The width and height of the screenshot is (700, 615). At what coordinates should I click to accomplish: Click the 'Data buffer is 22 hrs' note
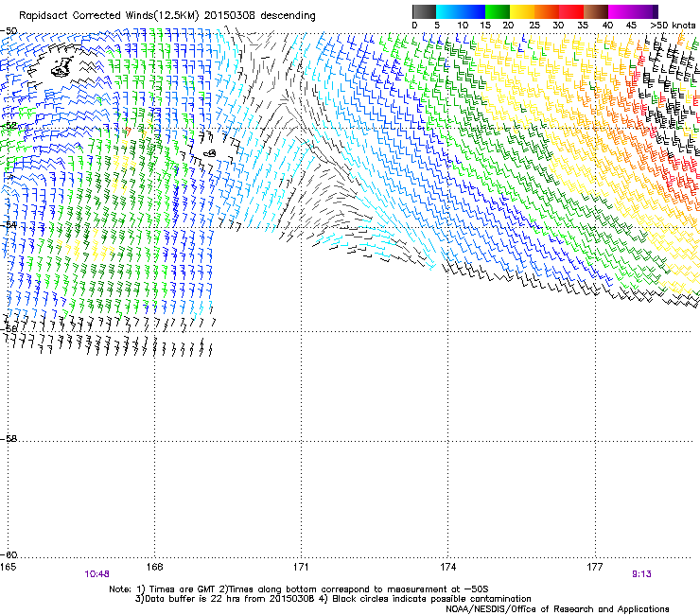(x=333, y=599)
